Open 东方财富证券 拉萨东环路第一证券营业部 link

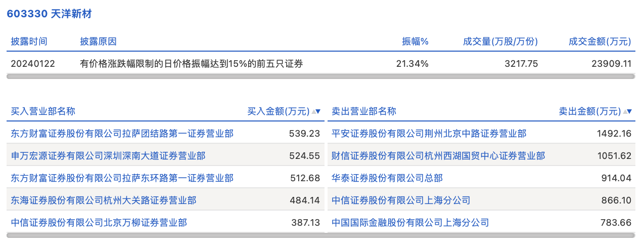122,178
